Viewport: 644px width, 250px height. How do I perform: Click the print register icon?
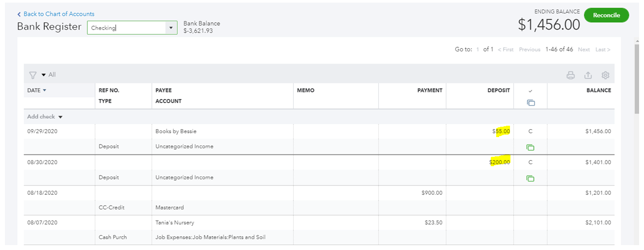pos(571,75)
